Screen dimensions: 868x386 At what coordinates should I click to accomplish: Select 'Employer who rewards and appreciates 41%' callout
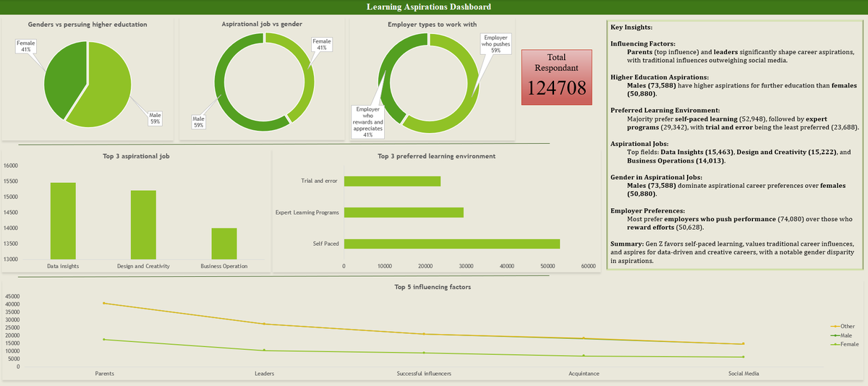coord(367,121)
